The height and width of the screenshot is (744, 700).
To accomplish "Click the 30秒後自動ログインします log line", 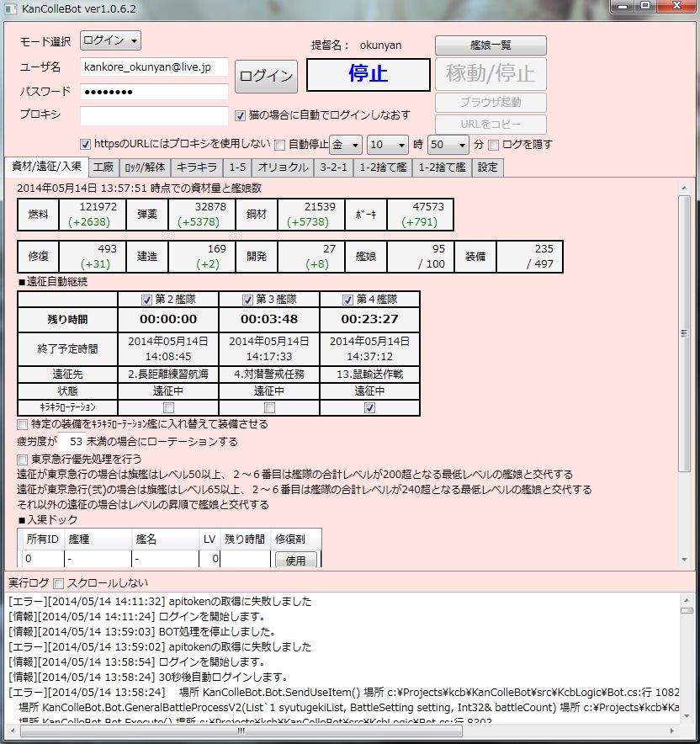I will click(x=148, y=678).
